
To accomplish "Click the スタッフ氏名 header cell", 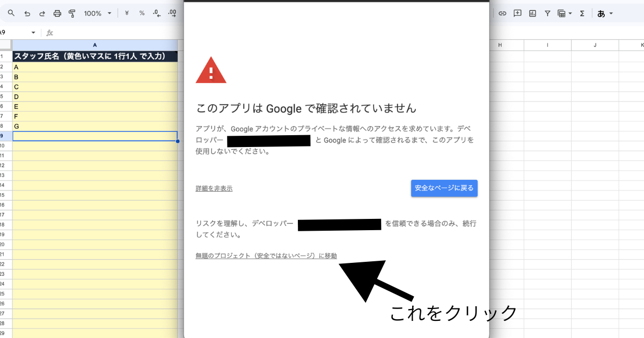I will tap(95, 56).
